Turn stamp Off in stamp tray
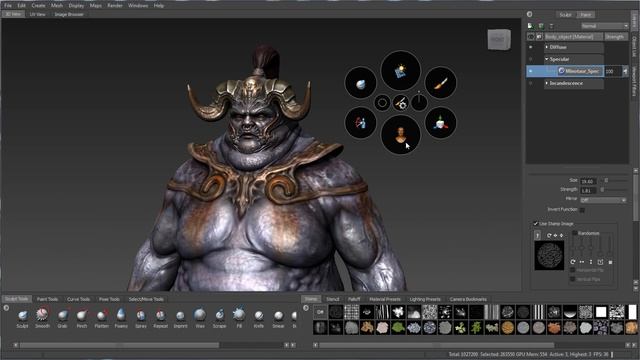 click(x=320, y=312)
